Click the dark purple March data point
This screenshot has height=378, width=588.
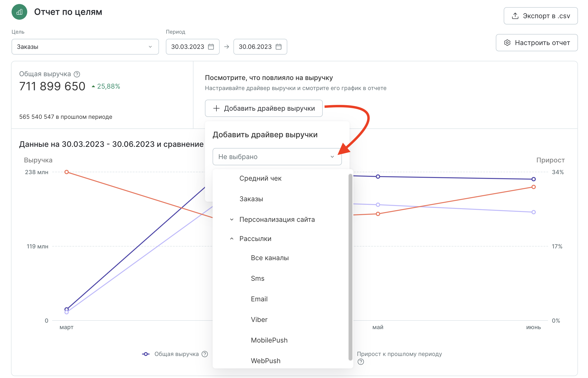point(67,309)
